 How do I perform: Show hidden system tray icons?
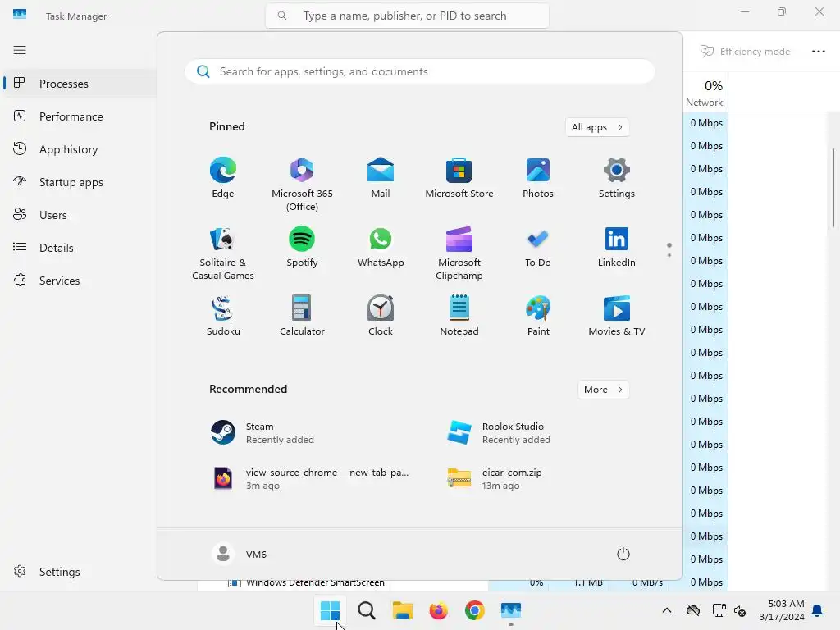[666, 610]
